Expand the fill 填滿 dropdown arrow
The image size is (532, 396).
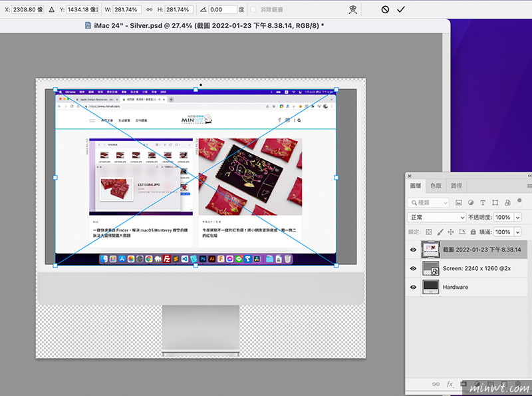pyautogui.click(x=518, y=232)
